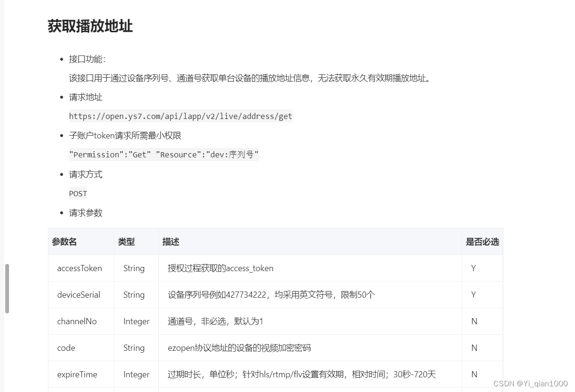Click the request URL open.ys7.com code text
The height and width of the screenshot is (392, 575).
(x=181, y=116)
